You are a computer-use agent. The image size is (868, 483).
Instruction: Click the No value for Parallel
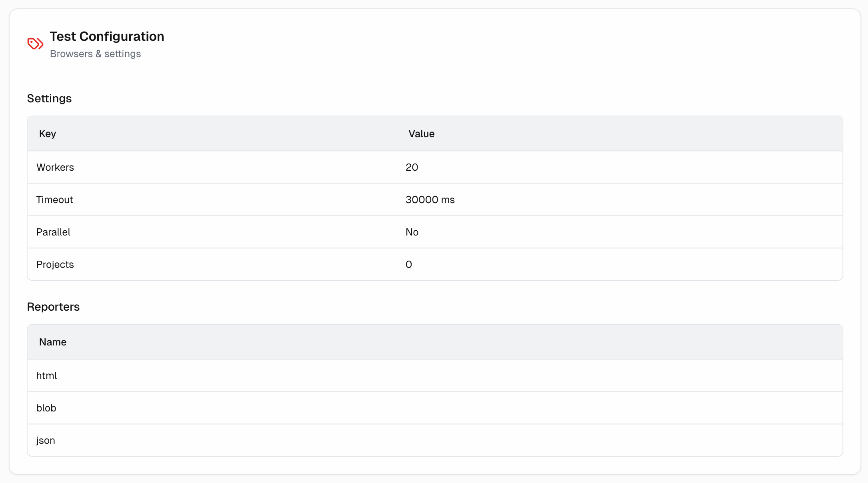(412, 232)
